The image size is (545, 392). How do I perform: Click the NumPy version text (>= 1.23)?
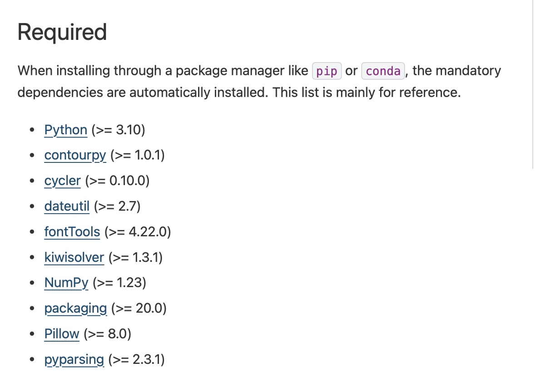pos(119,283)
